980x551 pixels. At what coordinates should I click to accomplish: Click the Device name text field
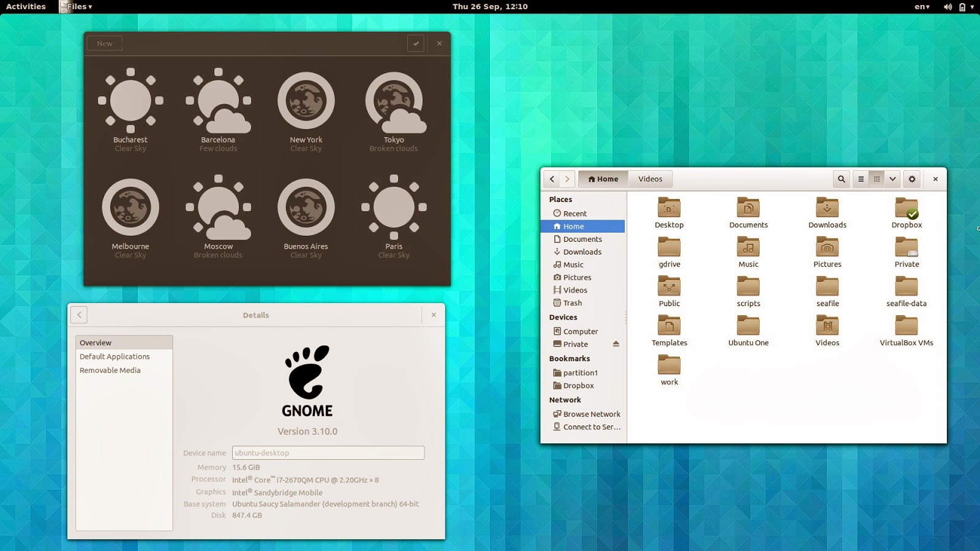pyautogui.click(x=328, y=453)
